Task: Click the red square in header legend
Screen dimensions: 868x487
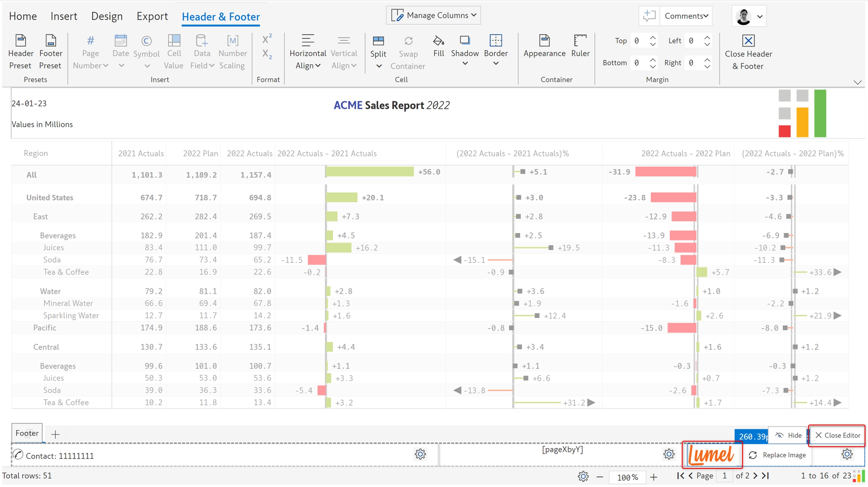Action: click(784, 131)
